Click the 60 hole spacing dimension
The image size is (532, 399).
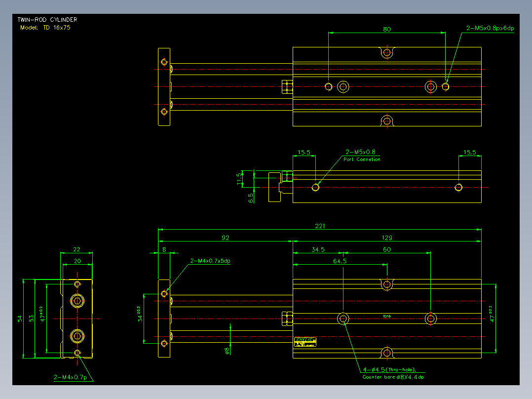coord(387,249)
